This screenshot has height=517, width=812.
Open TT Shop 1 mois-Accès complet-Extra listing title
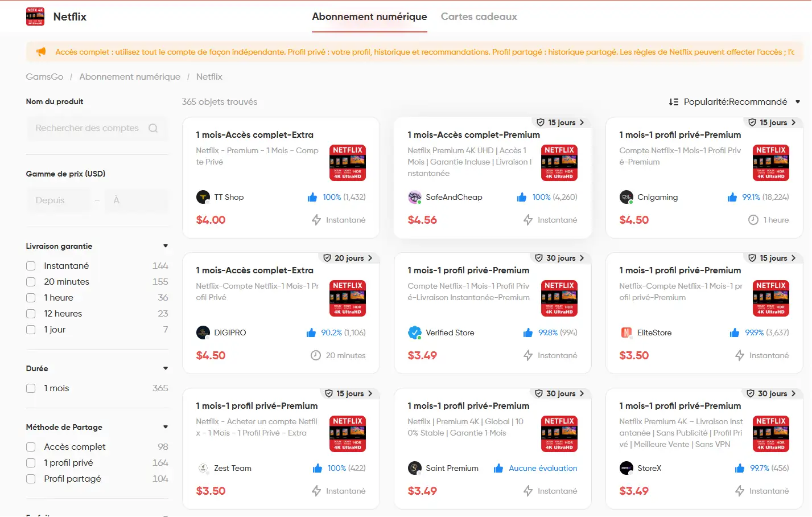click(255, 135)
